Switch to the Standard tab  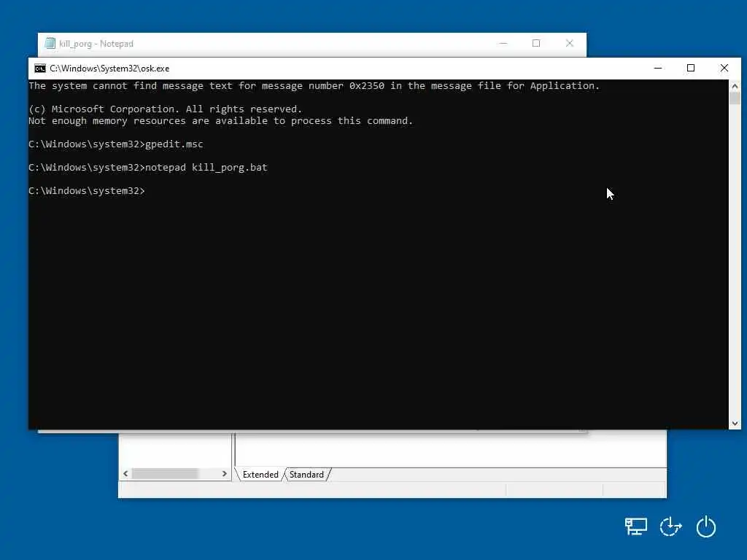coord(306,475)
